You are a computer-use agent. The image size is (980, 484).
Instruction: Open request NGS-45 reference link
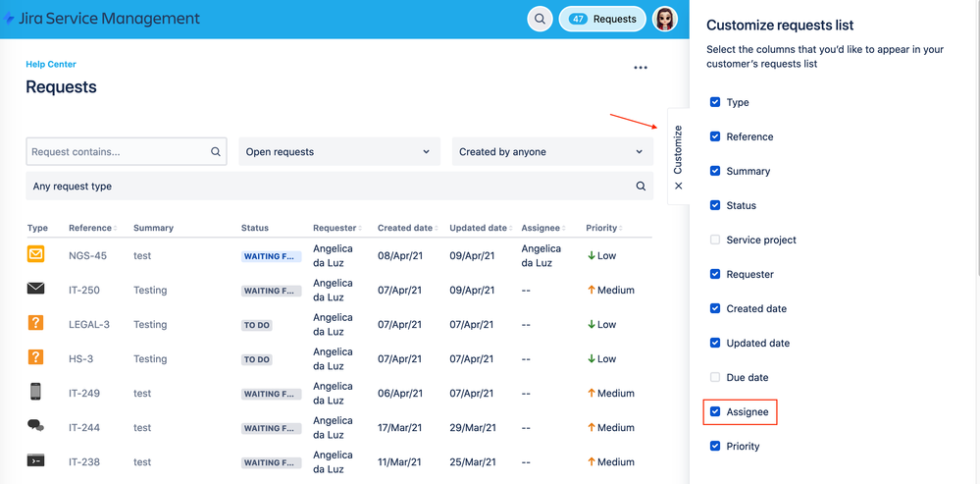click(x=87, y=256)
